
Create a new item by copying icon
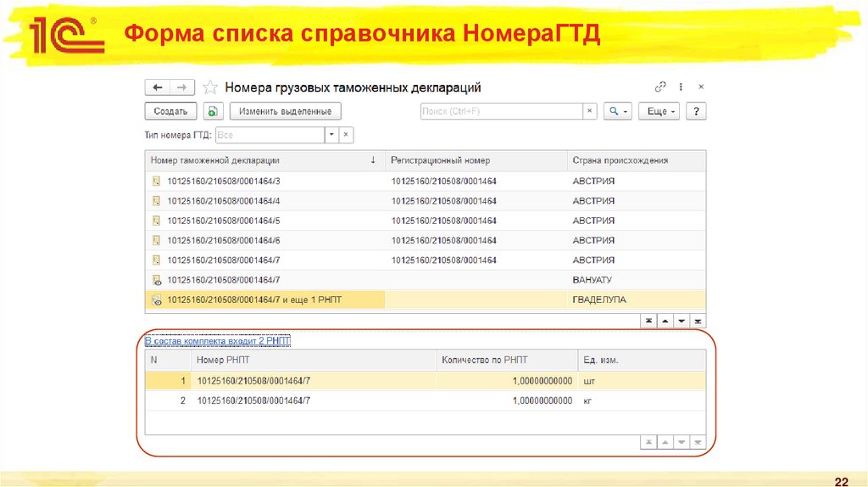[213, 111]
